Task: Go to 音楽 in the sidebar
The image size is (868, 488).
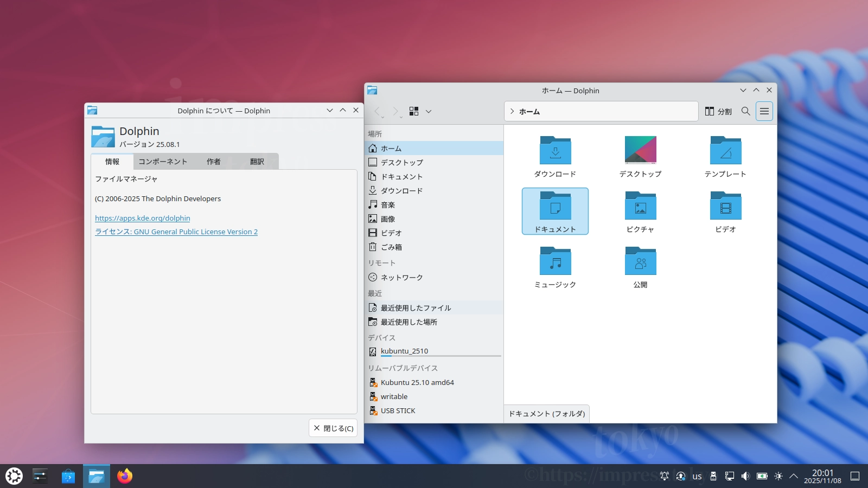Action: tap(434, 204)
